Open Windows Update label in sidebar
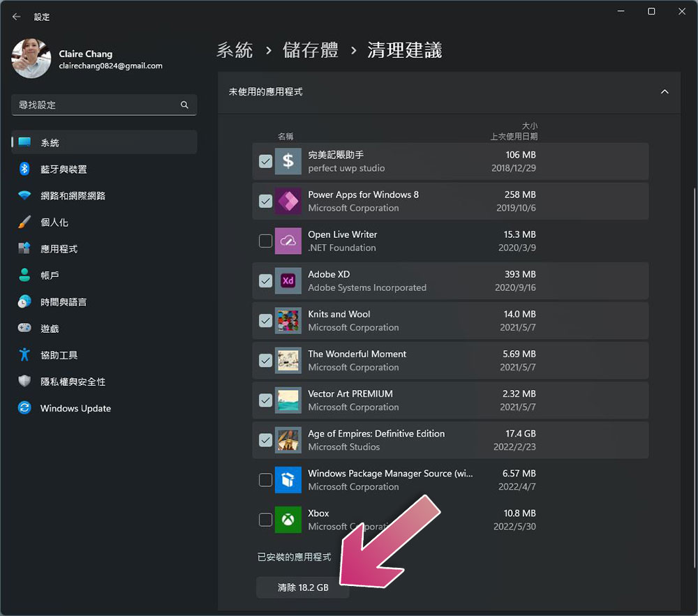The image size is (698, 616). pyautogui.click(x=75, y=408)
